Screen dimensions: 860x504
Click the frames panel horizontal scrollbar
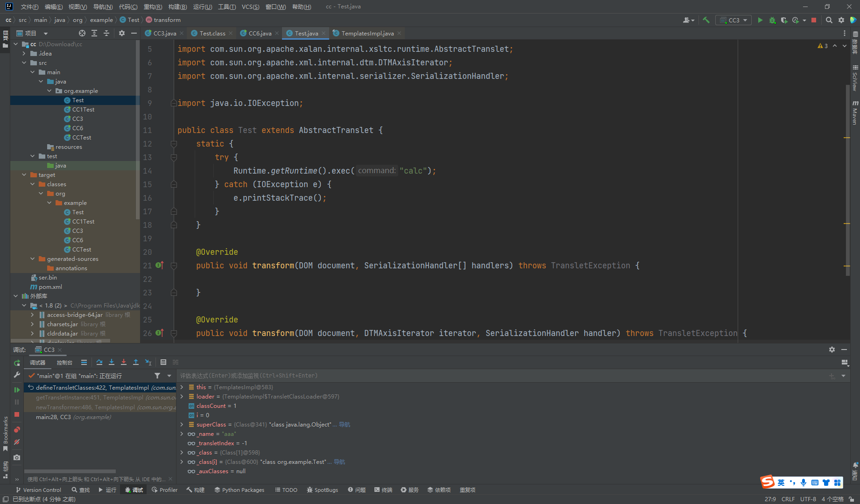(x=70, y=471)
